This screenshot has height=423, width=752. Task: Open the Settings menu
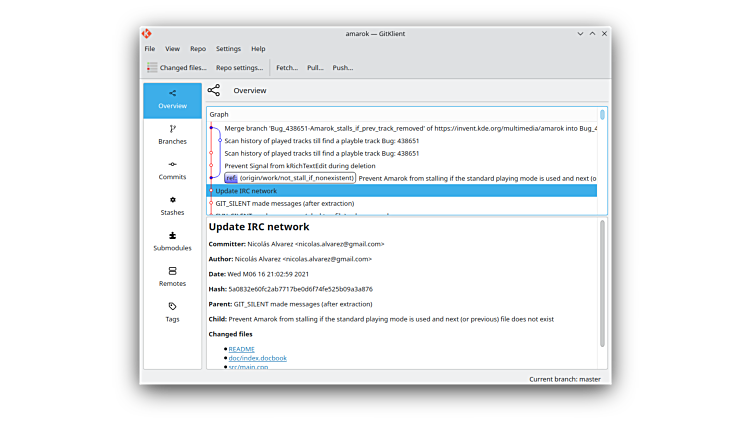(x=228, y=49)
